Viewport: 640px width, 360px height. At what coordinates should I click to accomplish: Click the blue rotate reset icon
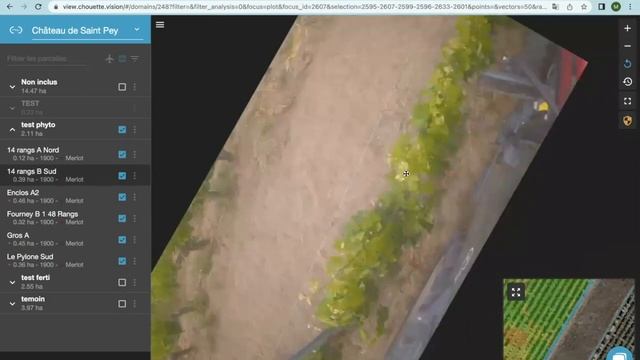[627, 64]
